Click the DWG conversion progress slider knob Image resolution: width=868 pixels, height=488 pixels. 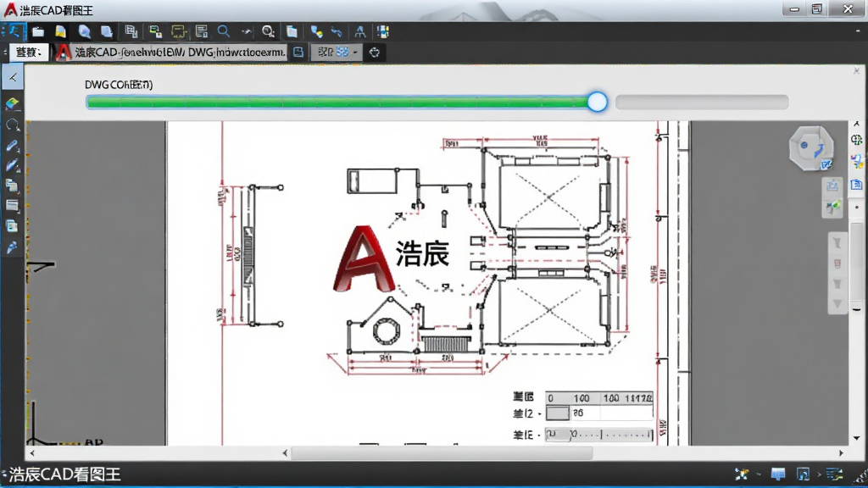(598, 102)
